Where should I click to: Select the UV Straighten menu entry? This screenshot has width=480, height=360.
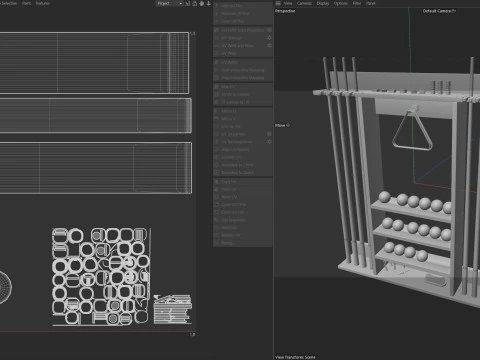coord(243,134)
